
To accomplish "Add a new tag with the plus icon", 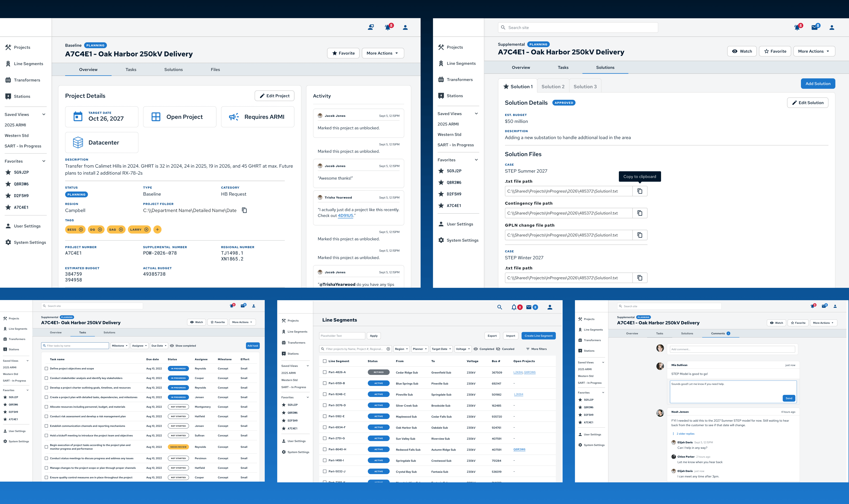I will [x=157, y=230].
